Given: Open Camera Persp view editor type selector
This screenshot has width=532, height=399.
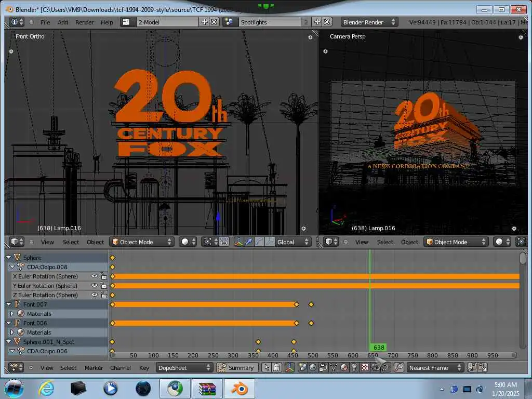Looking at the screenshot, I should (x=331, y=242).
